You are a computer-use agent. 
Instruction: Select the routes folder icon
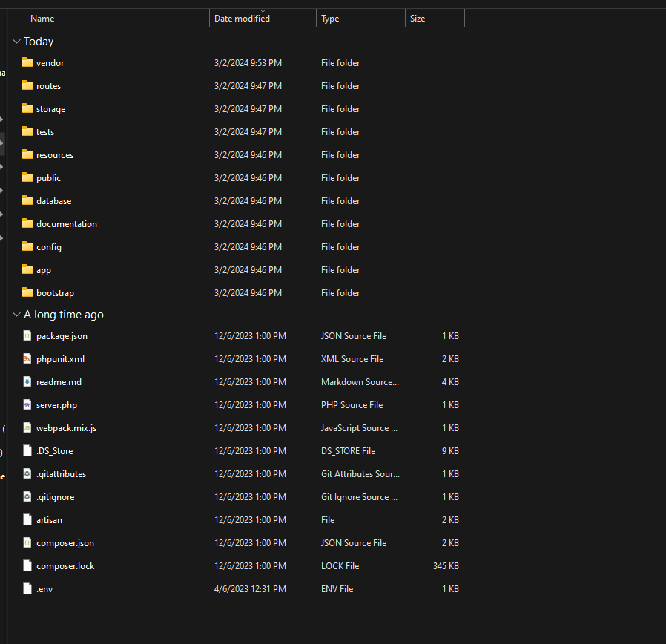point(27,85)
